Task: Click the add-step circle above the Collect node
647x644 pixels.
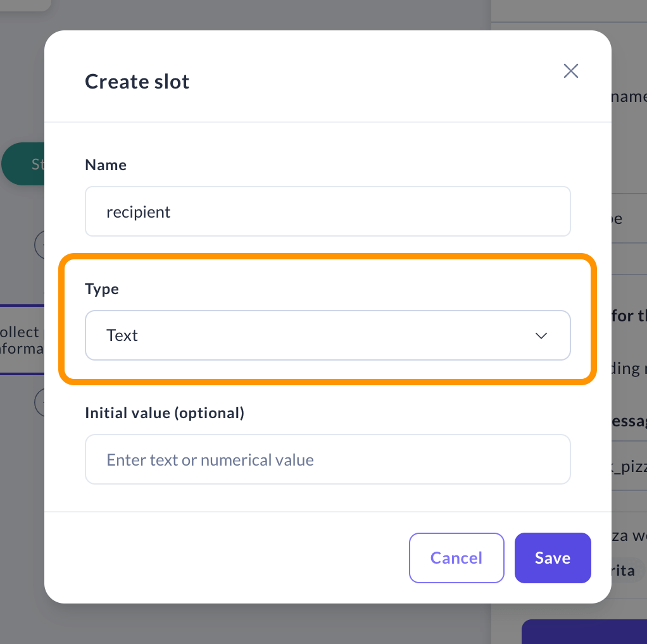Action: point(39,243)
